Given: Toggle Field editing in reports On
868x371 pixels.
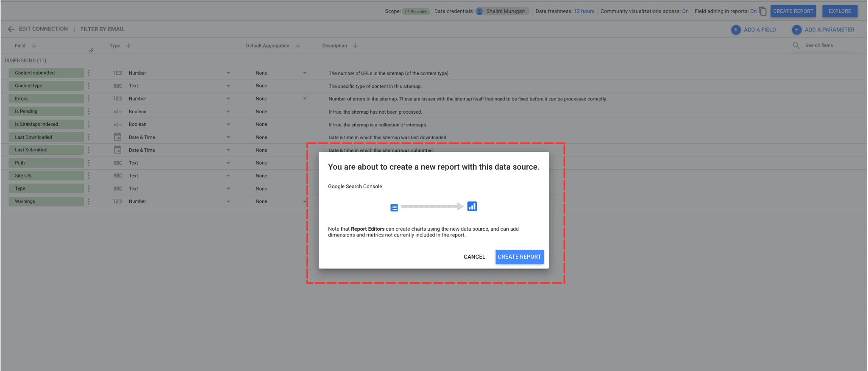Looking at the screenshot, I should pos(753,11).
